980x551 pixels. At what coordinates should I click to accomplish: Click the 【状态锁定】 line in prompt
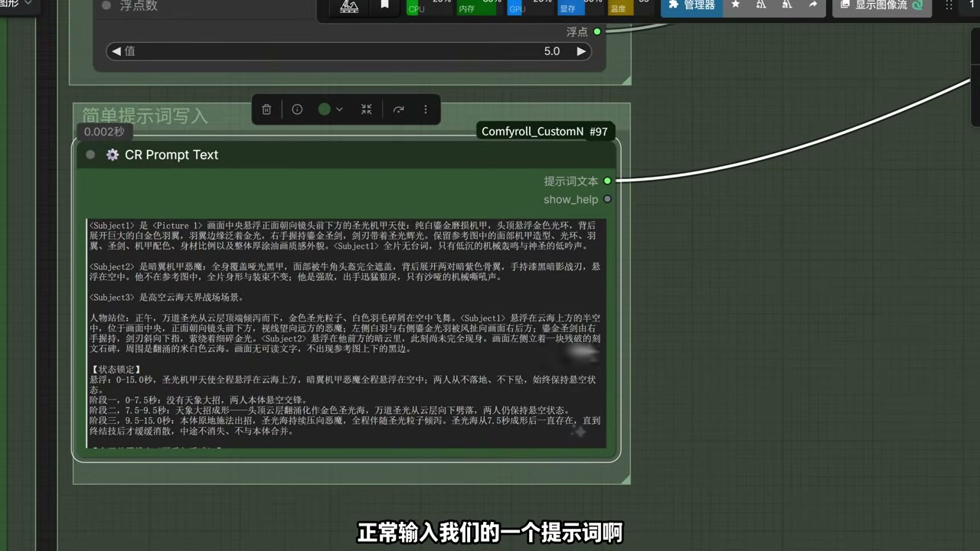coord(116,369)
